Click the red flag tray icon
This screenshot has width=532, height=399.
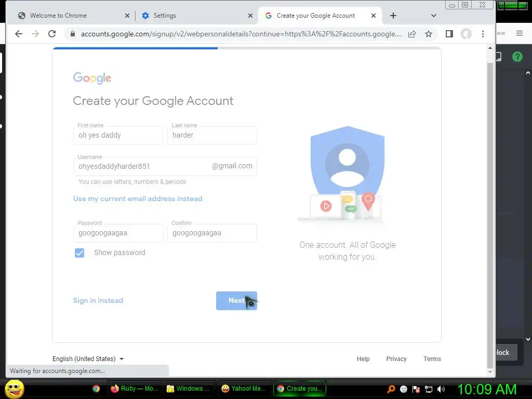tap(416, 389)
